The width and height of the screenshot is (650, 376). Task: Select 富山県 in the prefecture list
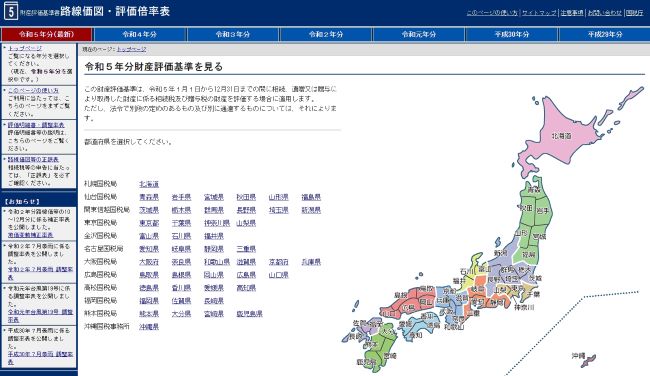[149, 236]
